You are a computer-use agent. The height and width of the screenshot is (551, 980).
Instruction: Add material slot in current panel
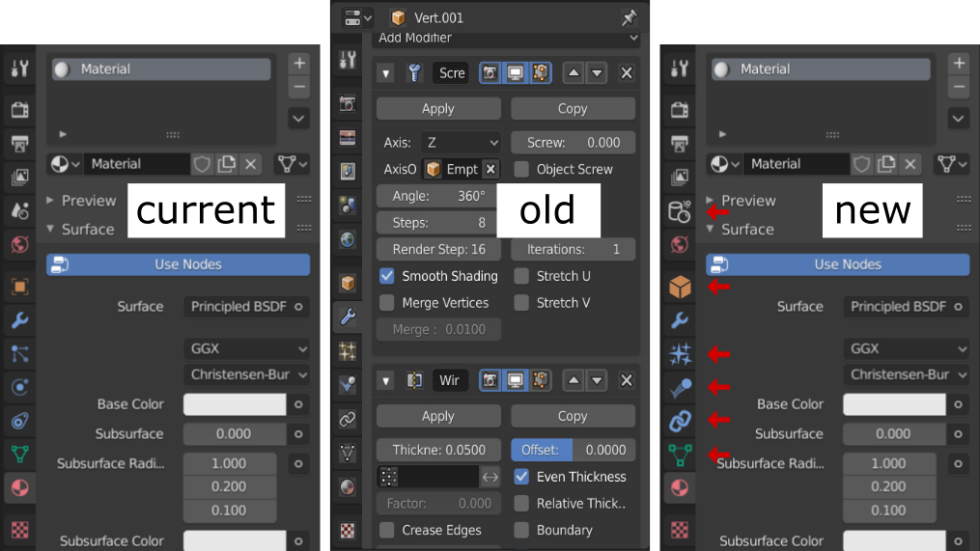(x=299, y=63)
